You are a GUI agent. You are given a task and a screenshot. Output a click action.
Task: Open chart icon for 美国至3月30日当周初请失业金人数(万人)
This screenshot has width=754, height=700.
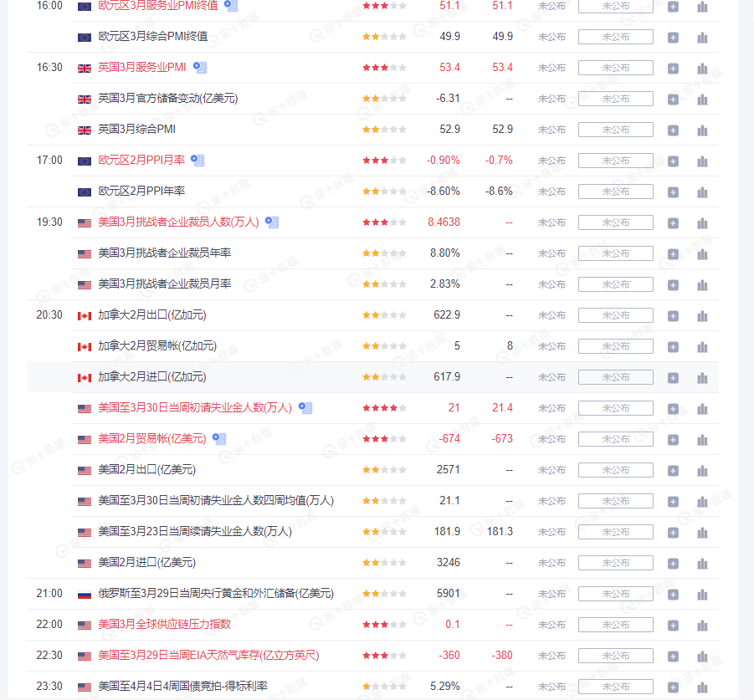[x=703, y=408]
